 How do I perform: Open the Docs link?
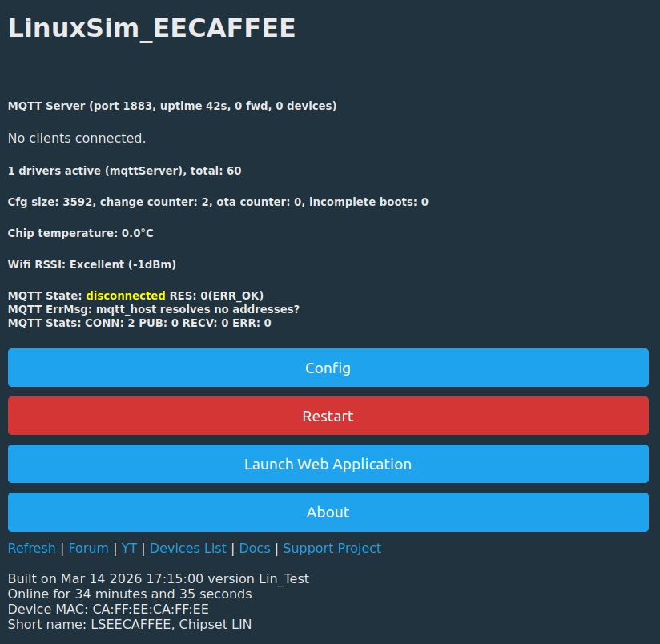255,549
